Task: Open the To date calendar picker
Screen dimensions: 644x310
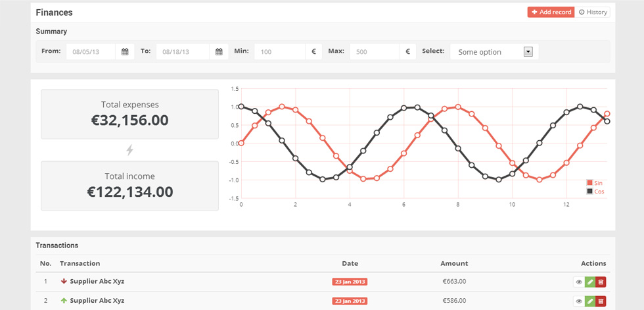Action: tap(219, 52)
